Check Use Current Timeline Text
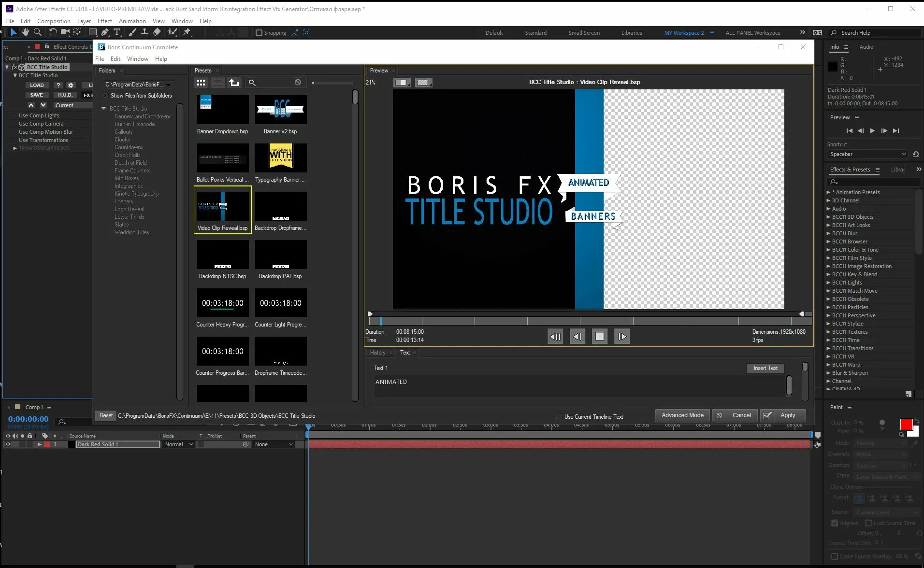This screenshot has width=924, height=568. pyautogui.click(x=559, y=417)
